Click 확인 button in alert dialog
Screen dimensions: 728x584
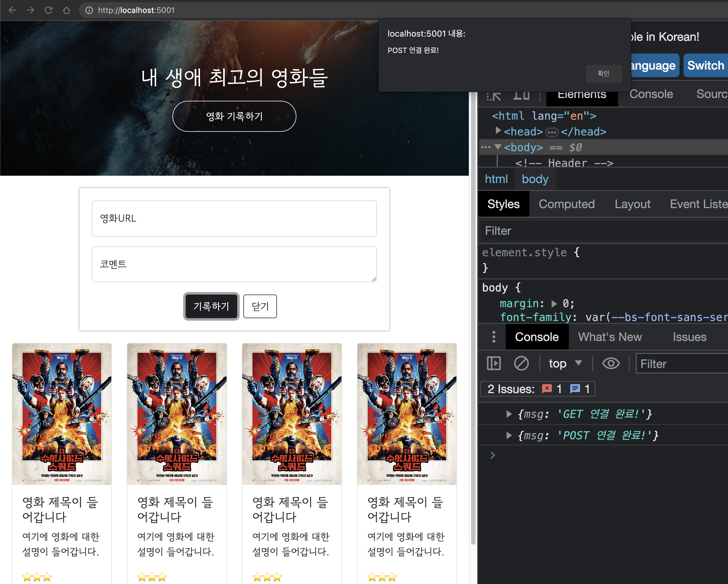click(603, 73)
